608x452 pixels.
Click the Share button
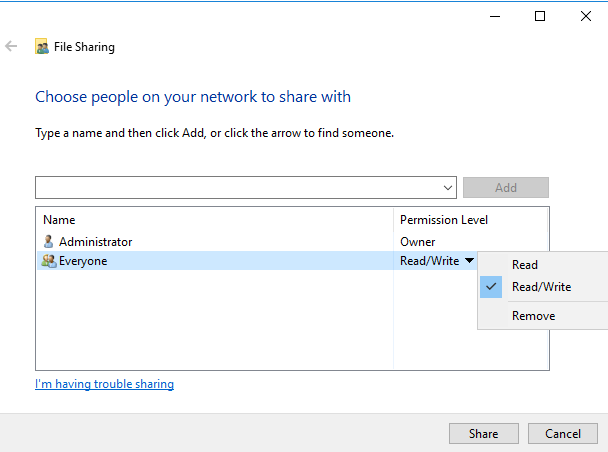pyautogui.click(x=484, y=433)
